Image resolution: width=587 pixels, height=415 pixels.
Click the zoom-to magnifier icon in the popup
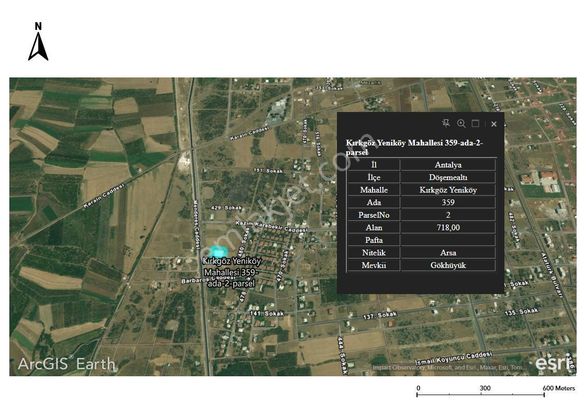click(461, 123)
